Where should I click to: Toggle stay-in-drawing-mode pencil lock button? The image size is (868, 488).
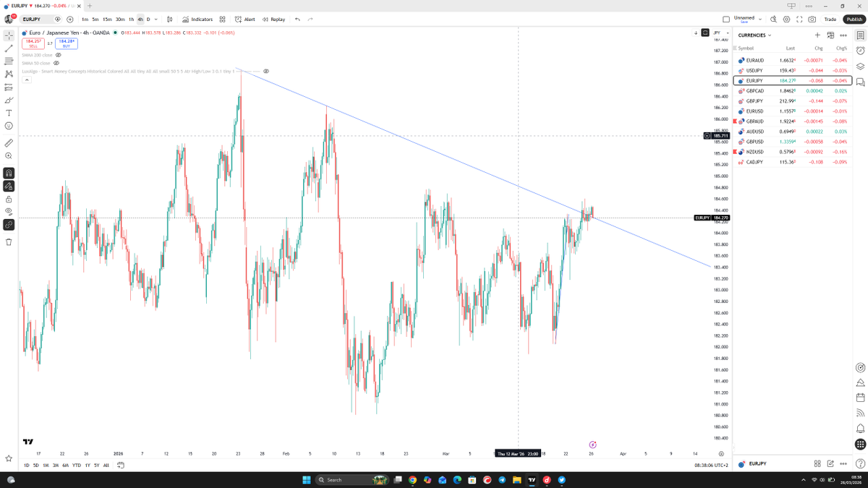coord(9,186)
